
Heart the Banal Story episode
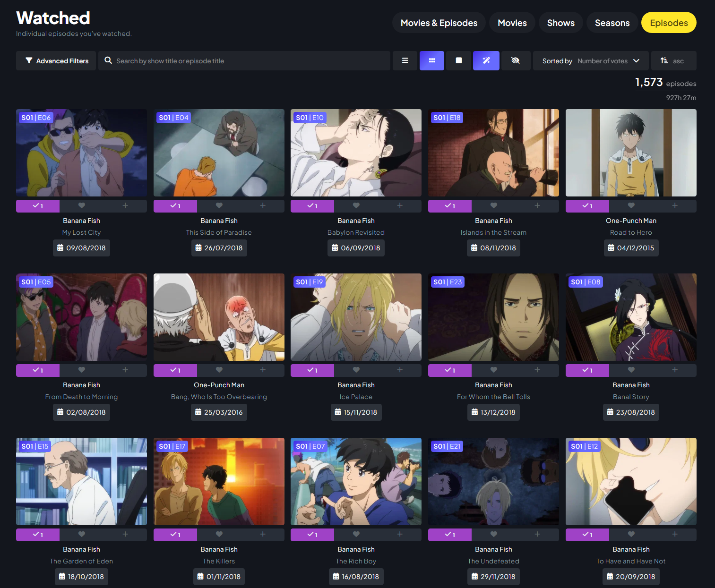pos(631,370)
